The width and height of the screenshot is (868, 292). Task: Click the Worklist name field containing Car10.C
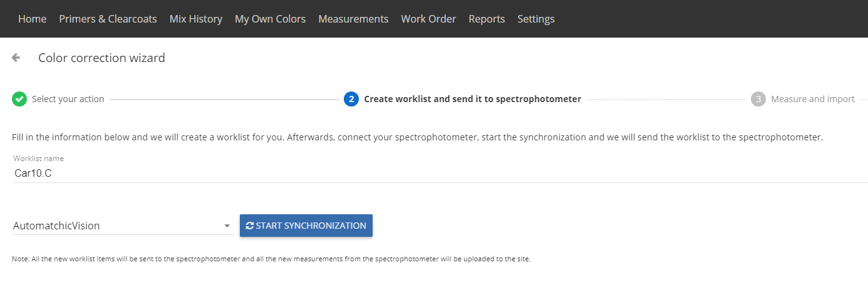(440, 174)
